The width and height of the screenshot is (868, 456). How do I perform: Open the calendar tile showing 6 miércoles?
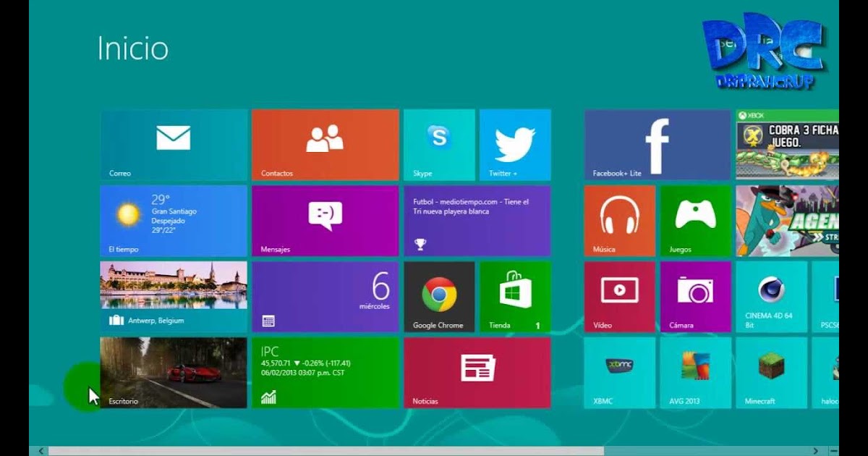325,297
